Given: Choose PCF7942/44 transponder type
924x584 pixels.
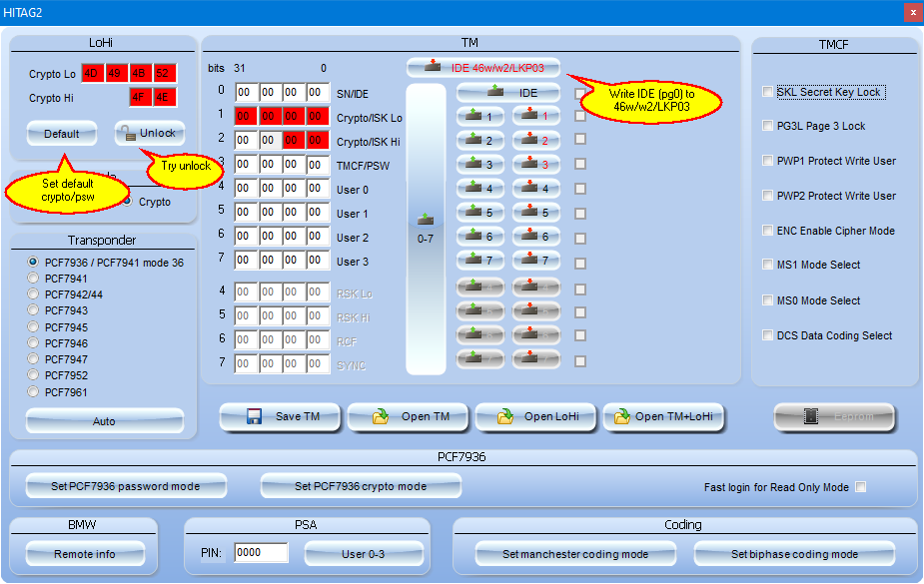Looking at the screenshot, I should pyautogui.click(x=33, y=293).
